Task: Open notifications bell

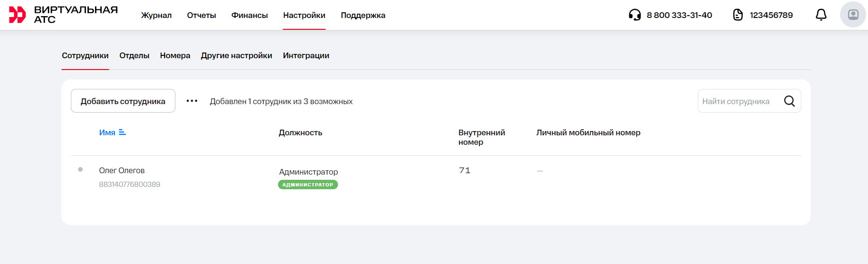Action: tap(821, 15)
